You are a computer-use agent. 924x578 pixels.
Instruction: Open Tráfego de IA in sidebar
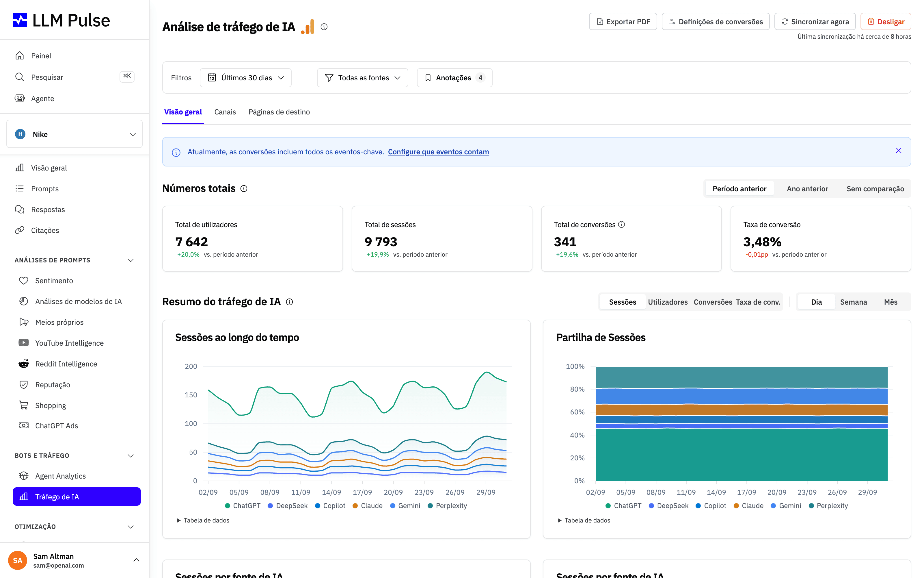pos(77,497)
